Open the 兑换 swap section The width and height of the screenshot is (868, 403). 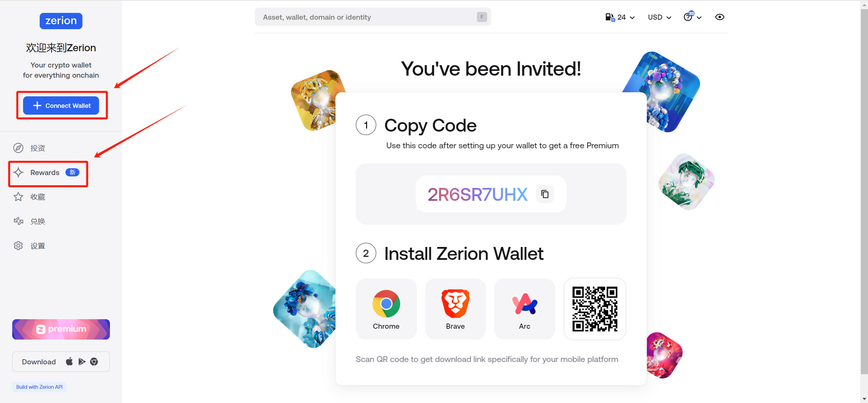[38, 221]
